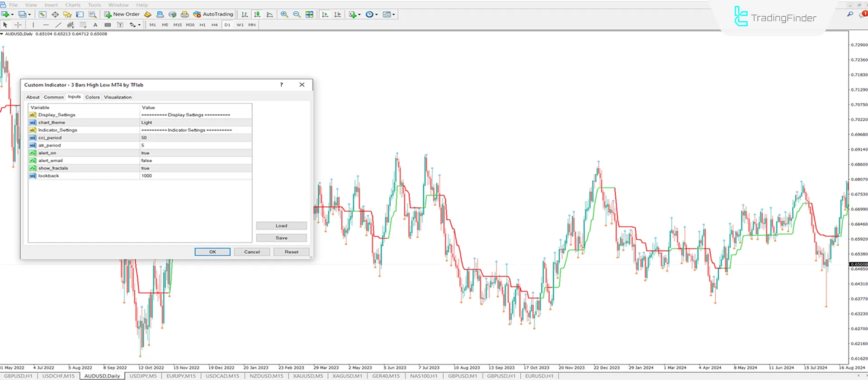Viewport: 868px width, 380px height.
Task: Click the Reset button in dialog
Action: click(291, 252)
